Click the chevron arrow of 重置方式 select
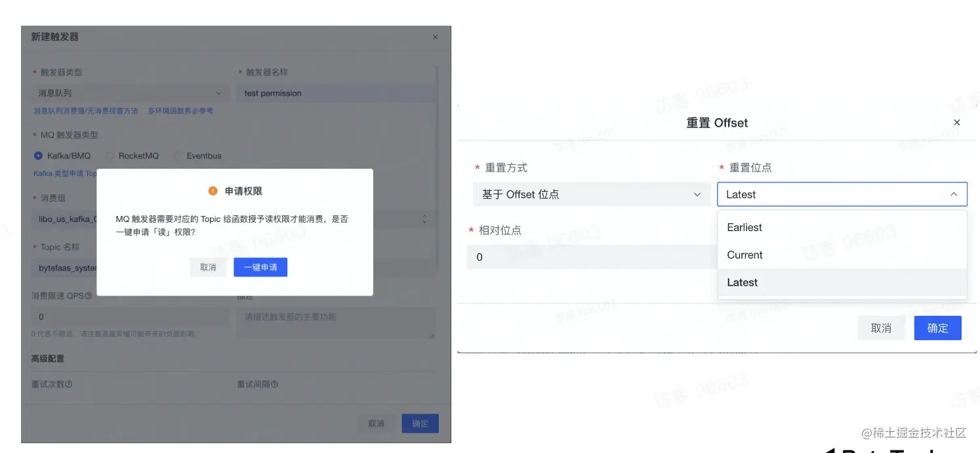The width and height of the screenshot is (980, 453). 697,194
